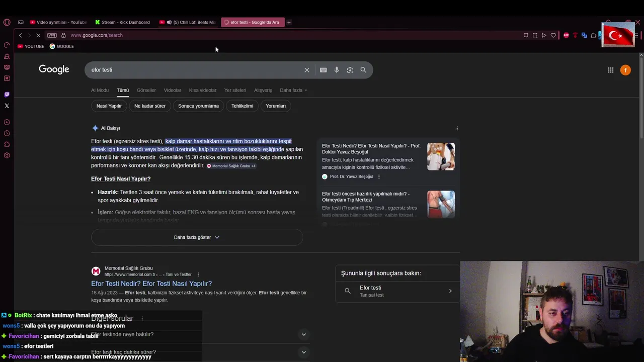This screenshot has height=362, width=644.
Task: Expand Efor testi kaç dakika sürer question
Action: [x=200, y=352]
